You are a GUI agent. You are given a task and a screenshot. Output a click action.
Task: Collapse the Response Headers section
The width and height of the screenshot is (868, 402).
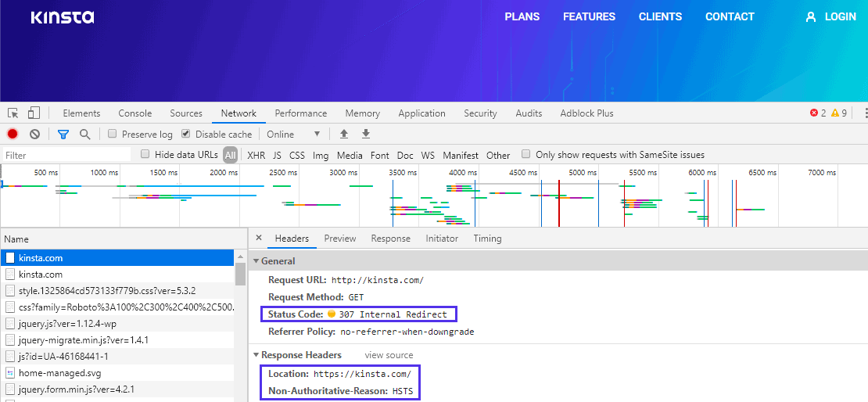256,355
